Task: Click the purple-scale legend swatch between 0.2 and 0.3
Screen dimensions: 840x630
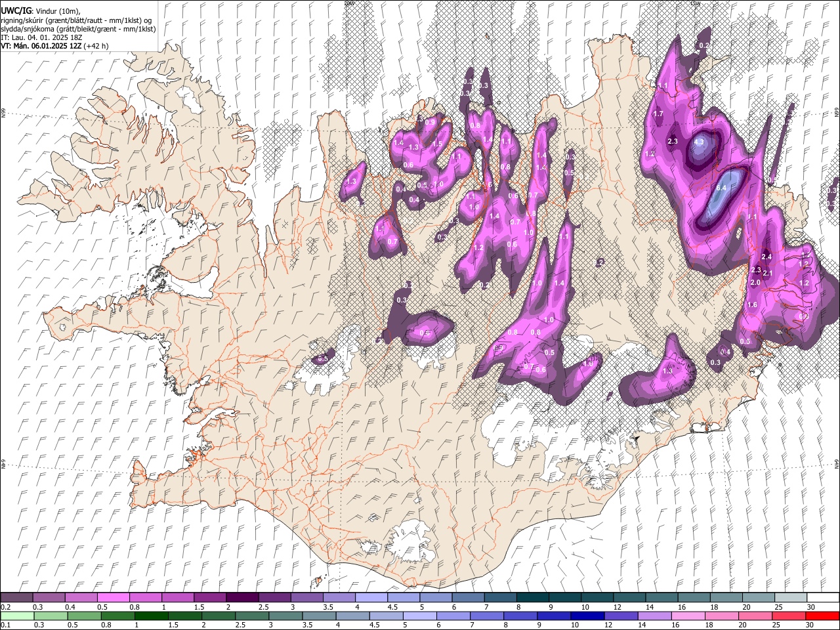Action: coord(16,598)
